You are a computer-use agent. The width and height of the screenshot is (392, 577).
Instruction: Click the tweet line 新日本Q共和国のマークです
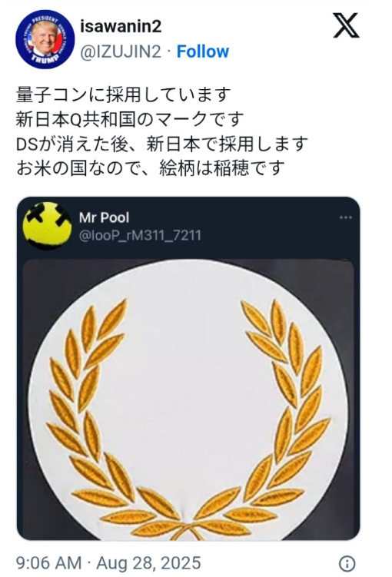130,119
